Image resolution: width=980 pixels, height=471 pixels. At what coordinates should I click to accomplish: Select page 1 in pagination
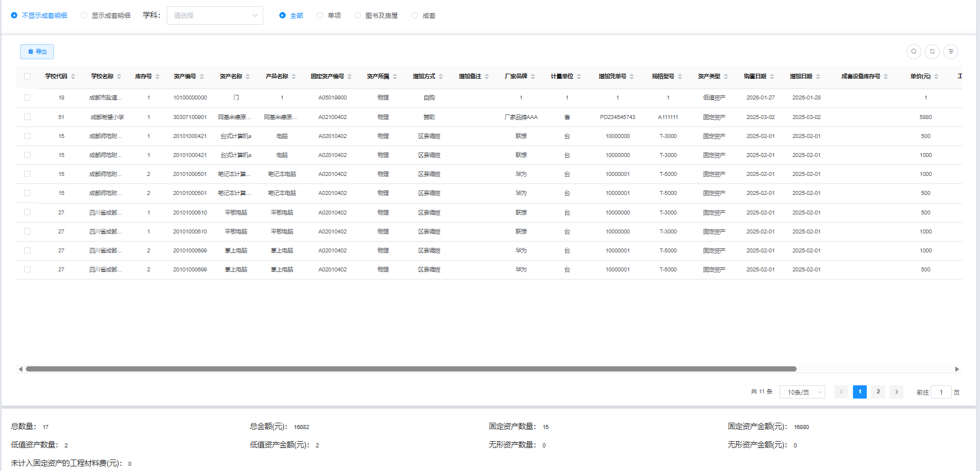pos(859,392)
